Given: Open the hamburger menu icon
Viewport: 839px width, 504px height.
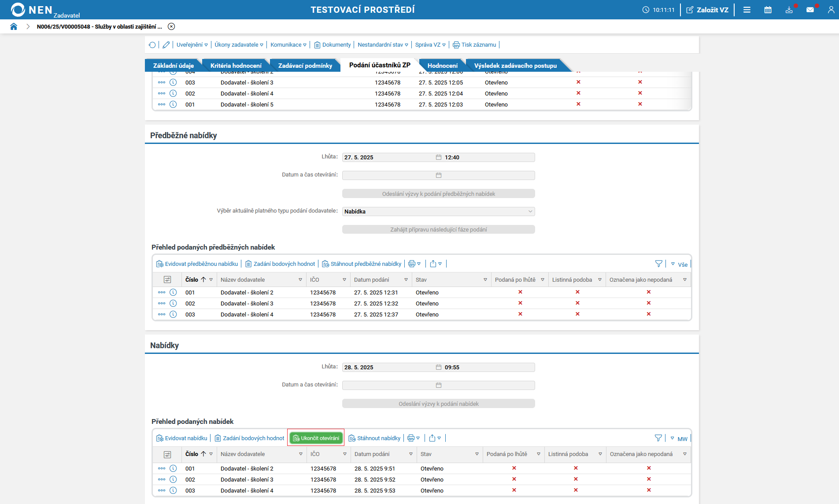Looking at the screenshot, I should (x=747, y=10).
